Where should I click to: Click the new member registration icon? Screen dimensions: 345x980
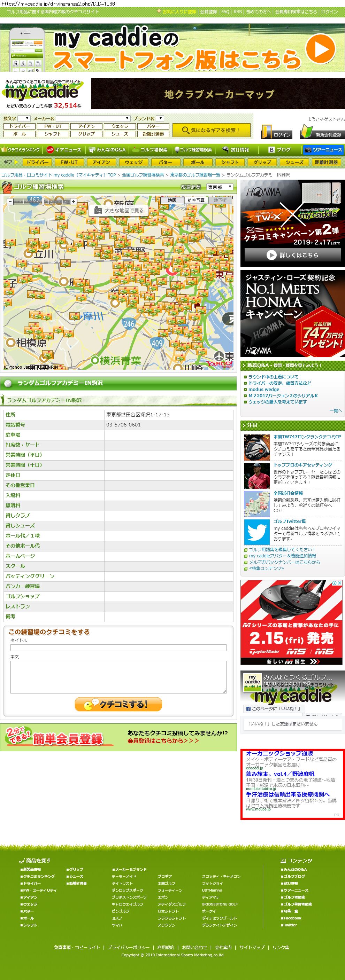[x=322, y=132]
